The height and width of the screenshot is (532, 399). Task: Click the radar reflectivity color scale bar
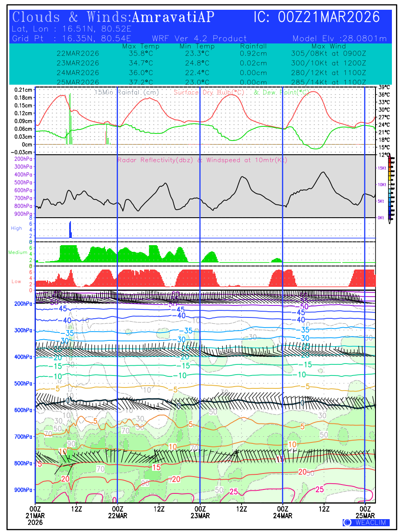tap(390, 188)
